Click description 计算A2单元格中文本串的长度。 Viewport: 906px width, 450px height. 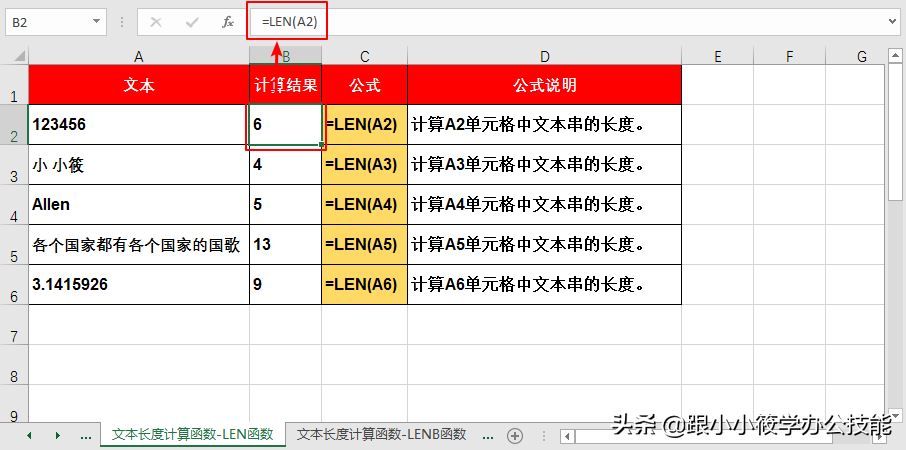click(x=544, y=125)
